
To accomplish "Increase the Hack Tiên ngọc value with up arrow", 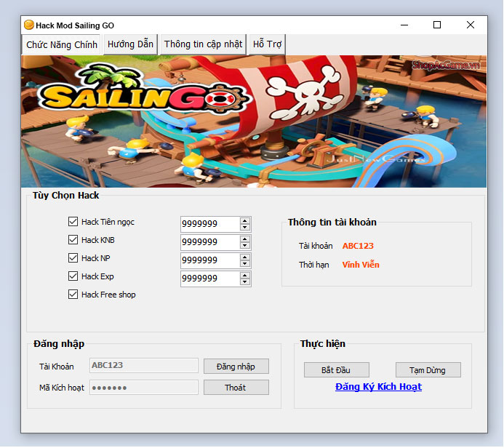I will 245,221.
